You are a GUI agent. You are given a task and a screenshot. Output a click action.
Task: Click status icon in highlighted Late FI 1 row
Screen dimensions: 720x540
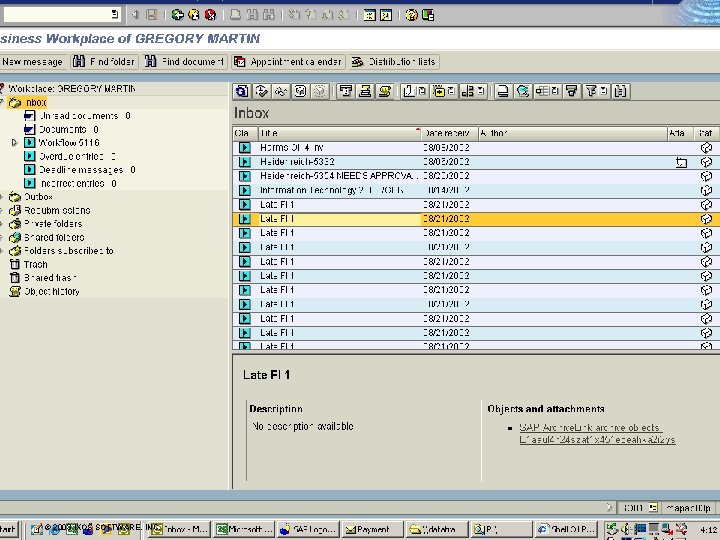tap(706, 219)
